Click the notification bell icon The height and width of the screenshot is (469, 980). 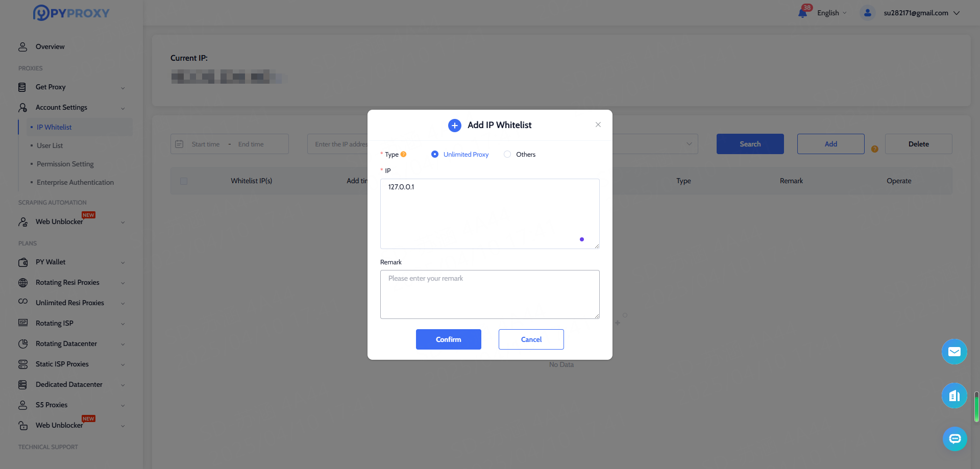(x=803, y=13)
